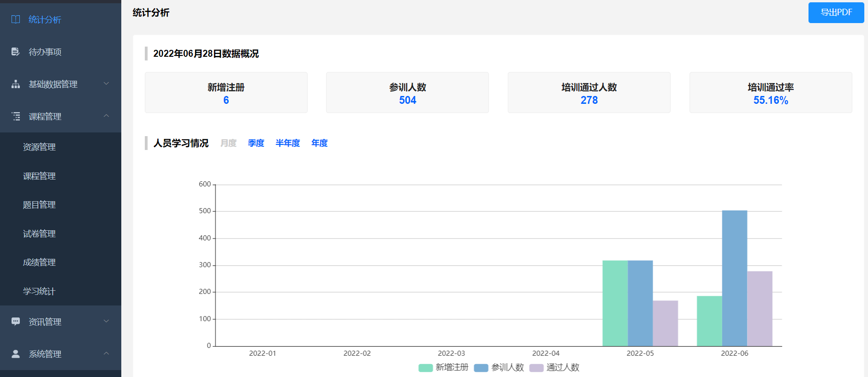Click the 2022年06月28日数据概况 heading

tap(206, 54)
